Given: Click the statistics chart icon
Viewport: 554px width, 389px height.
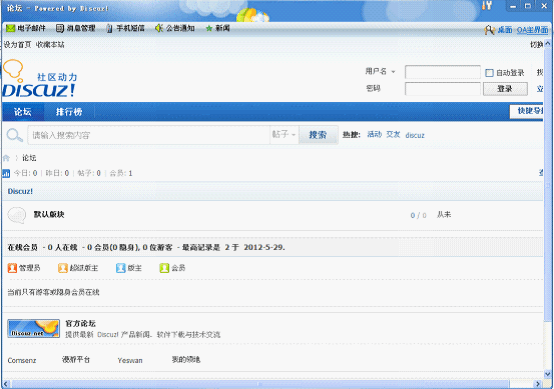Looking at the screenshot, I should point(6,173).
